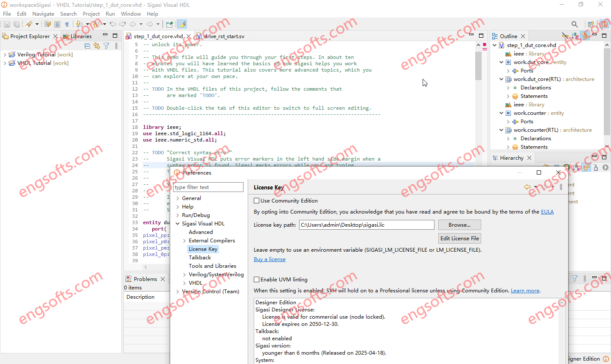The width and height of the screenshot is (611, 364).
Task: Enable Use Community Edition checkbox
Action: (x=256, y=200)
